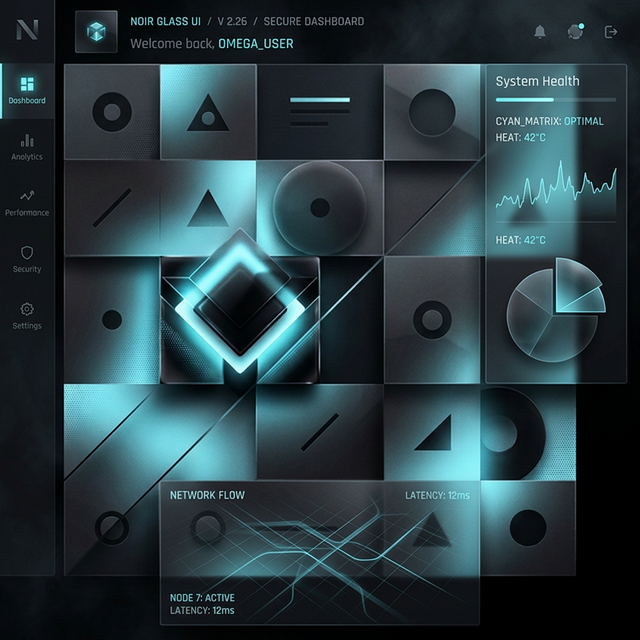Open the Analytics sidebar item
640x640 pixels.
pyautogui.click(x=27, y=147)
